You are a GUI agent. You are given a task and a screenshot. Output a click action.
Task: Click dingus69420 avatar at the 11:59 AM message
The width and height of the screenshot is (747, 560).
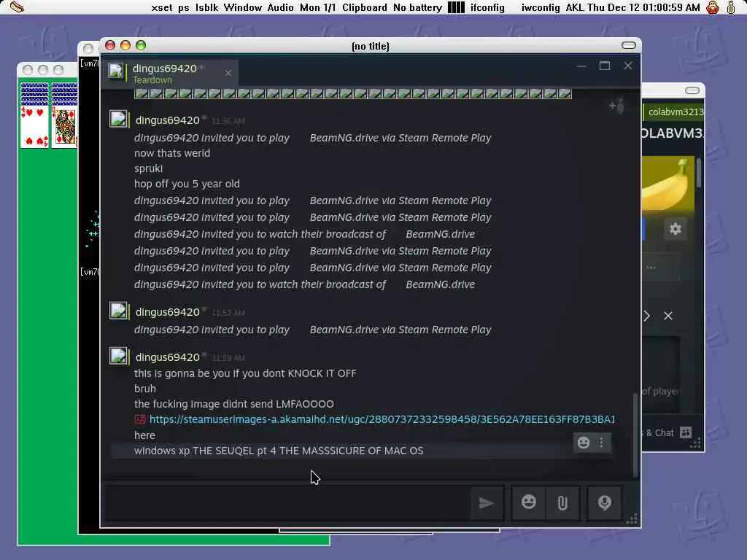118,356
